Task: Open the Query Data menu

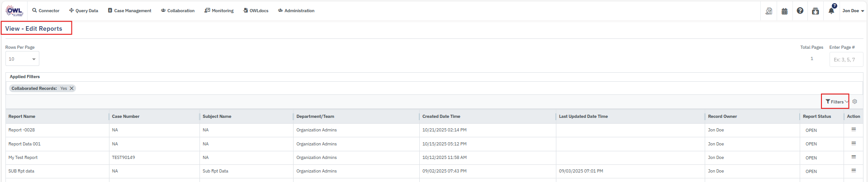Action: [84, 11]
